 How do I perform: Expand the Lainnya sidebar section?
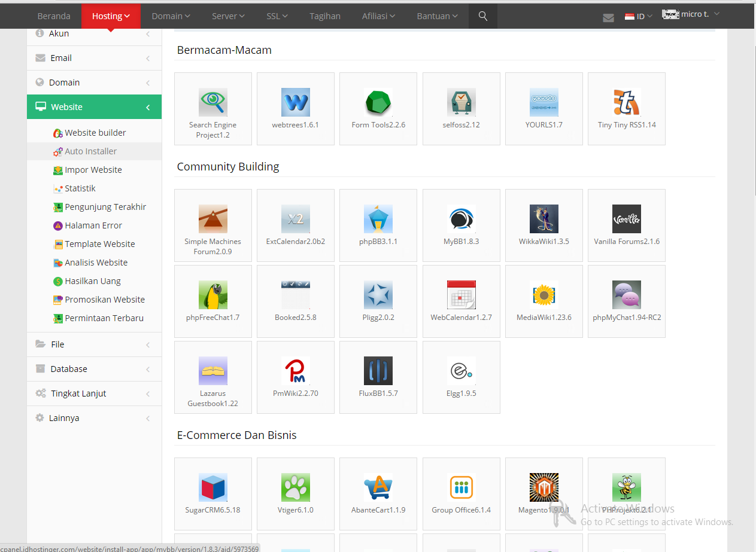(94, 418)
